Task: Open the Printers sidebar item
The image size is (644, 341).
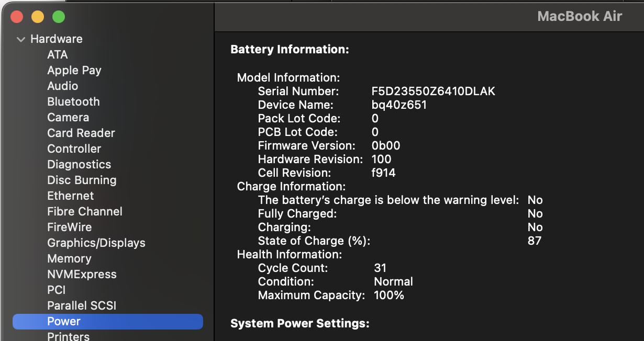Action: click(x=69, y=336)
